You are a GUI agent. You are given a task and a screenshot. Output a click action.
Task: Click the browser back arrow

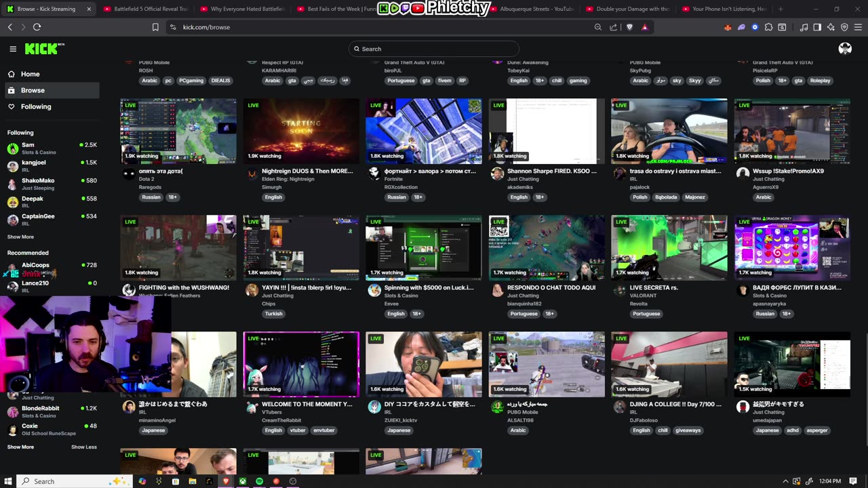tap(10, 27)
